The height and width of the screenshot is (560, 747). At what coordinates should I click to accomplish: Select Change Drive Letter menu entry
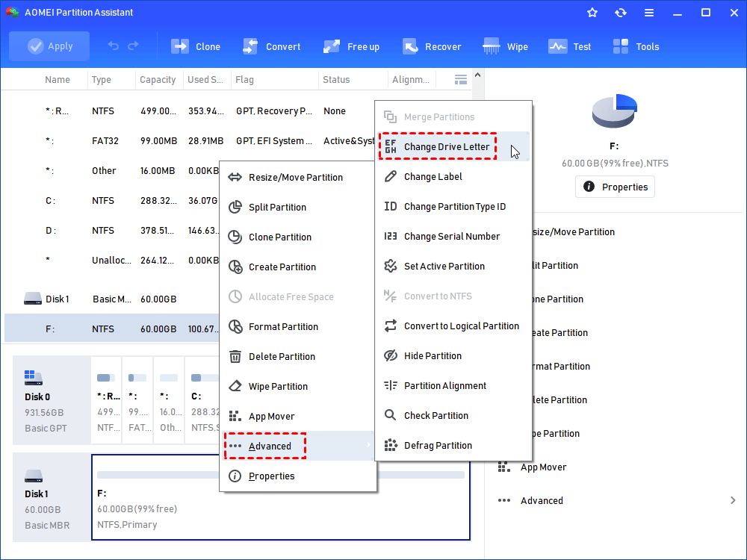(446, 147)
